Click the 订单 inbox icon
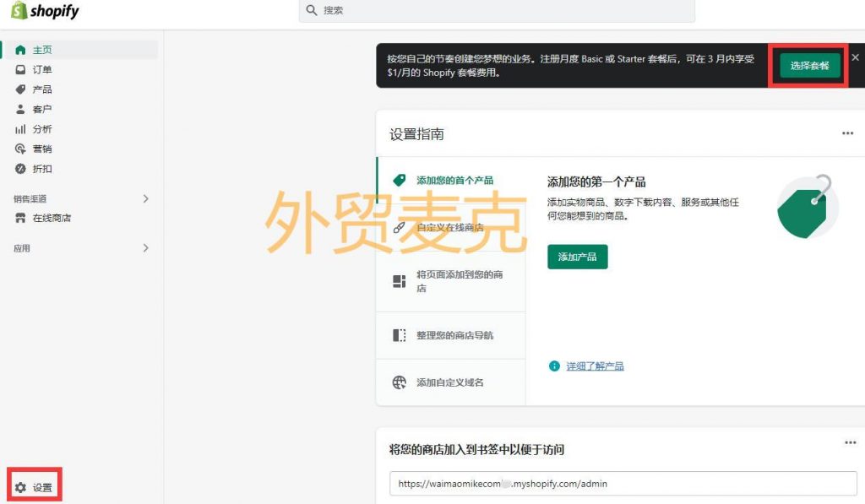Viewport: 865px width, 504px height. [x=20, y=69]
